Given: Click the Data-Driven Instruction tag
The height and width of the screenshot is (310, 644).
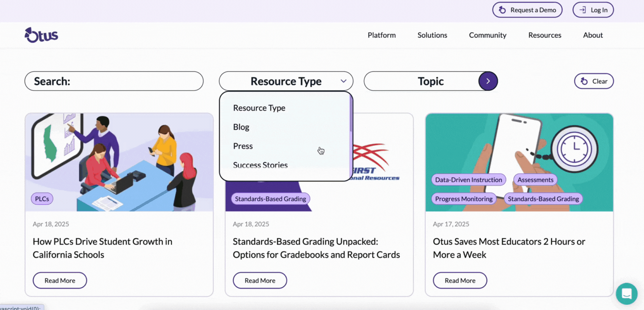Looking at the screenshot, I should [468, 180].
